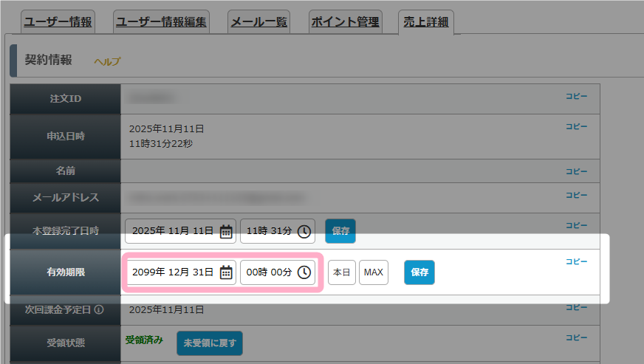Switch to ユーザー情報 tab
This screenshot has width=644, height=364.
[x=58, y=22]
